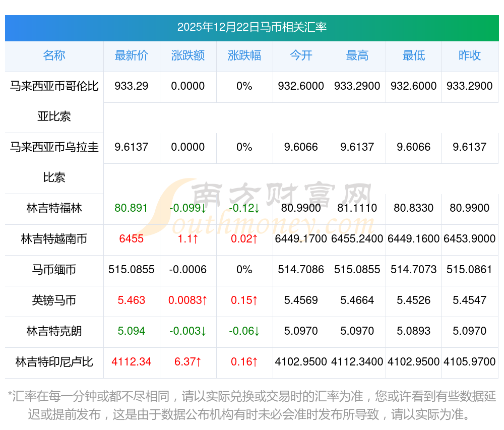Click the 涨跌幅 column header
This screenshot has width=504, height=430.
click(244, 55)
